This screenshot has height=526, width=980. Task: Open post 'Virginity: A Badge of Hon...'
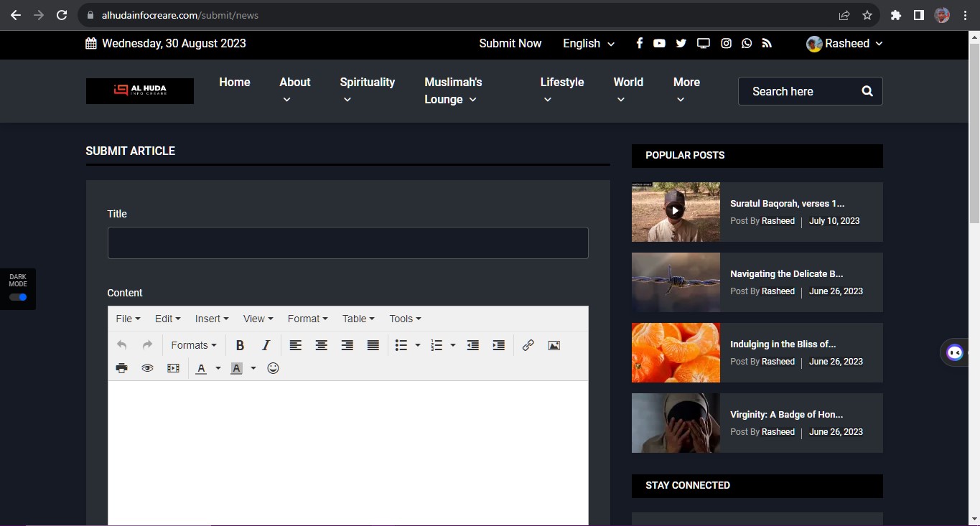pyautogui.click(x=786, y=415)
